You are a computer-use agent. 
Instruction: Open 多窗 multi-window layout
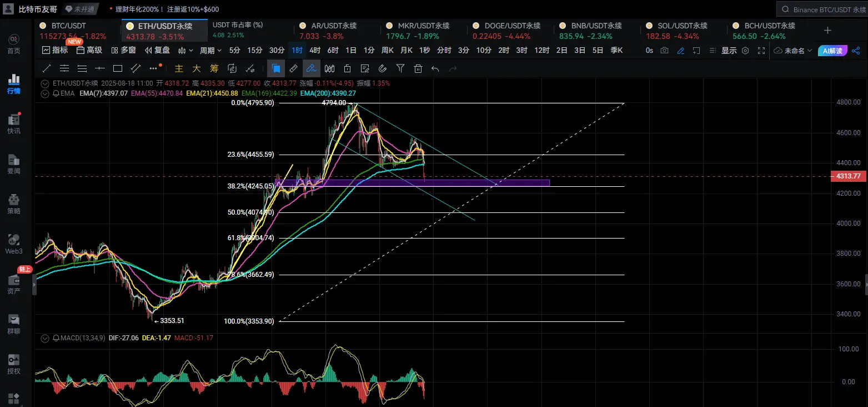[123, 50]
